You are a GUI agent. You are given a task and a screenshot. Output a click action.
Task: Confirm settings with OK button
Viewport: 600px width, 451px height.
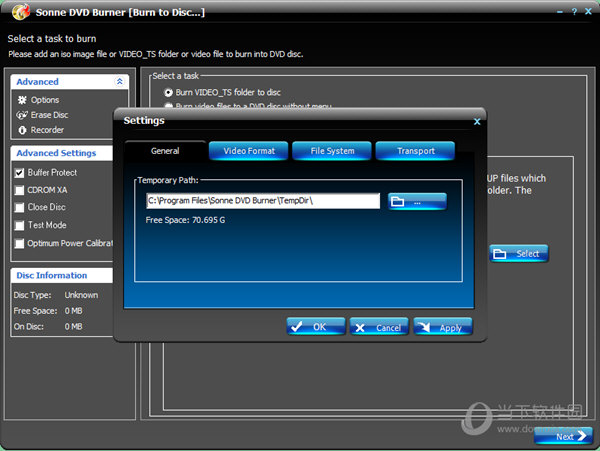tap(316, 327)
